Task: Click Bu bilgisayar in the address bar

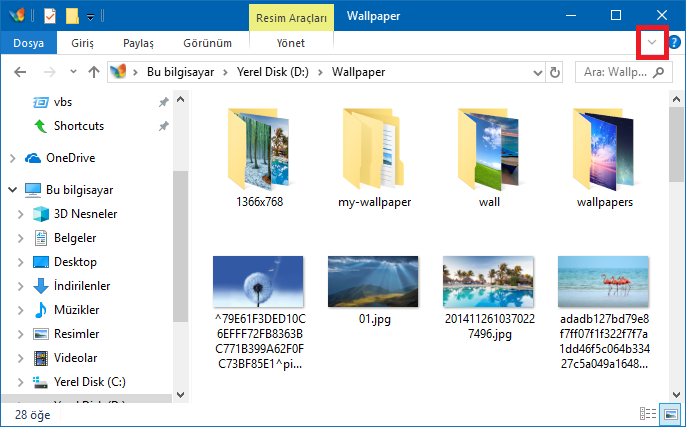Action: 180,72
